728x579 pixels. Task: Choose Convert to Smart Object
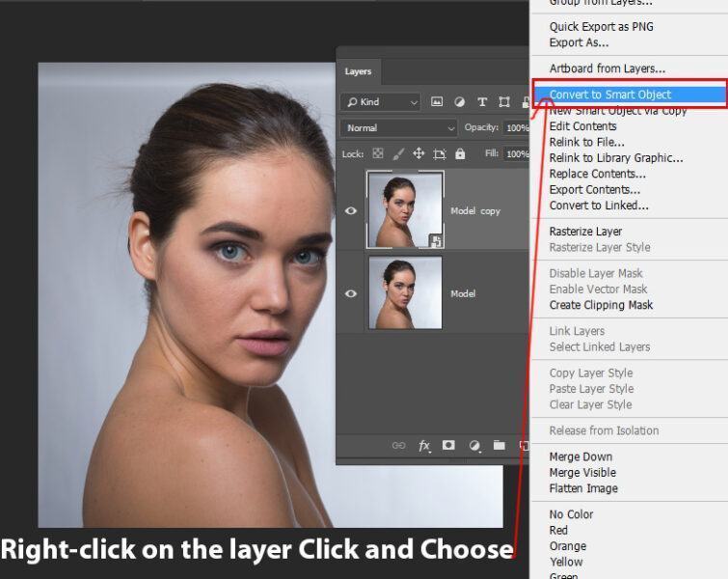click(x=610, y=95)
